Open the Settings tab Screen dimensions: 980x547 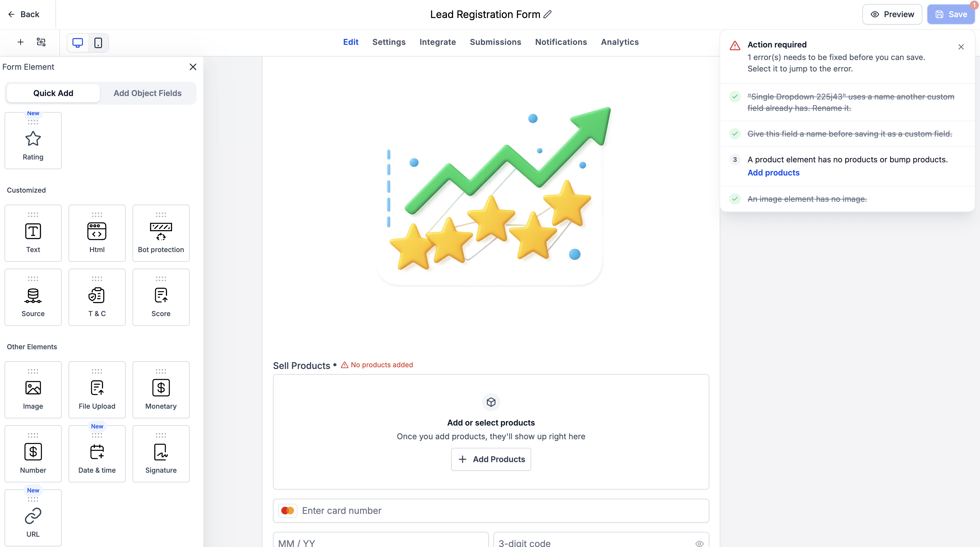click(389, 42)
